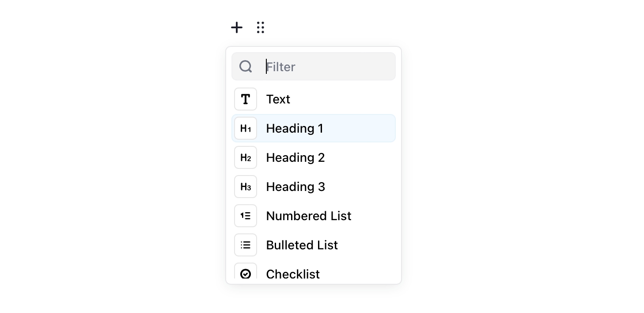Click the six-dot drag handle icon
This screenshot has width=644, height=313.
(261, 27)
